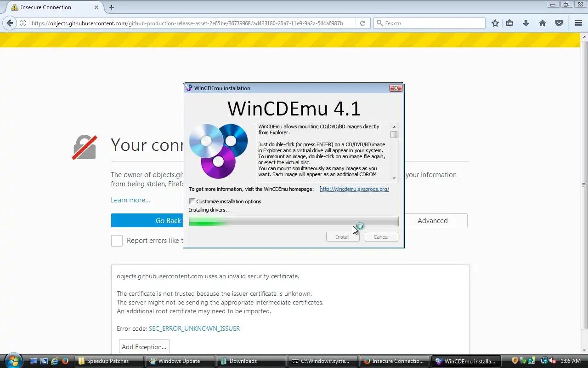Go to Firefox home page icon
Screen dimensions: 588x368
(x=543, y=23)
